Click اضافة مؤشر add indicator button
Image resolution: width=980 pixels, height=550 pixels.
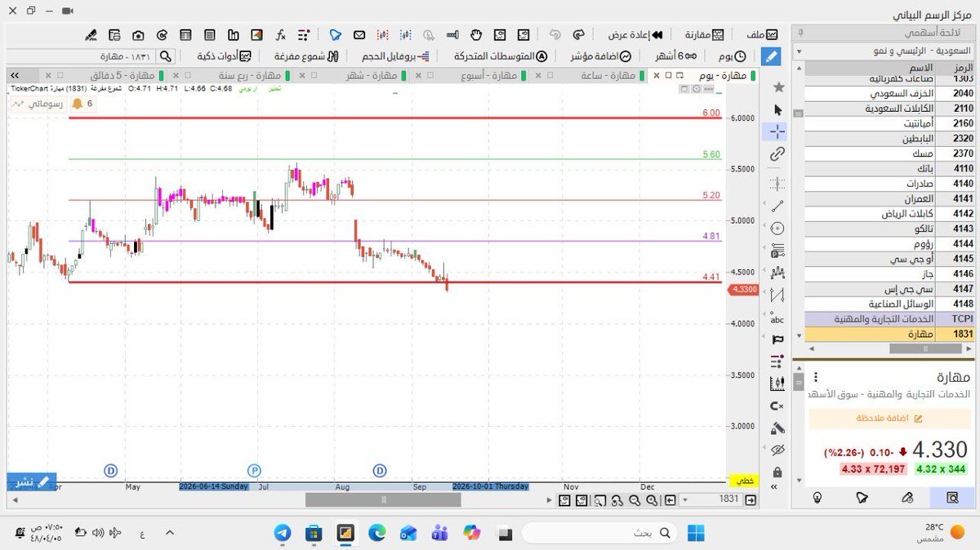click(x=601, y=56)
